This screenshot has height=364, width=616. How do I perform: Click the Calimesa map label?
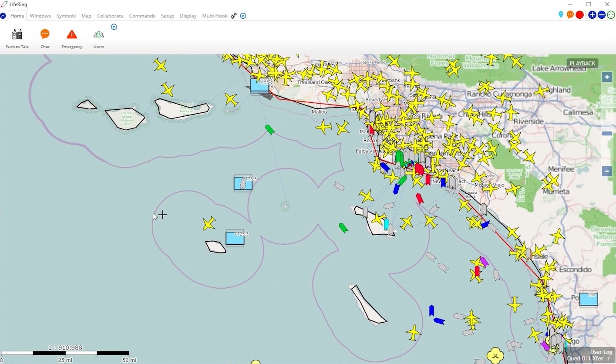(x=579, y=112)
